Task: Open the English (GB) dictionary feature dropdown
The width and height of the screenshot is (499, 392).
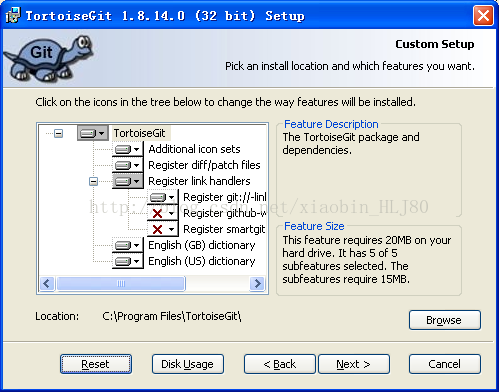Action: [128, 245]
